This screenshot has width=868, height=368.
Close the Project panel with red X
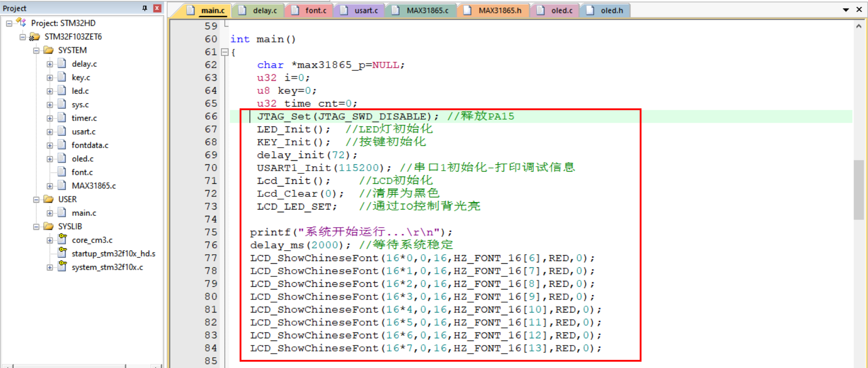pyautogui.click(x=157, y=8)
